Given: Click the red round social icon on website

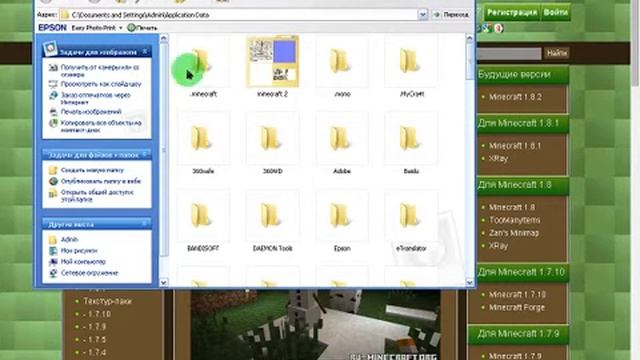Looking at the screenshot, I should 498,28.
